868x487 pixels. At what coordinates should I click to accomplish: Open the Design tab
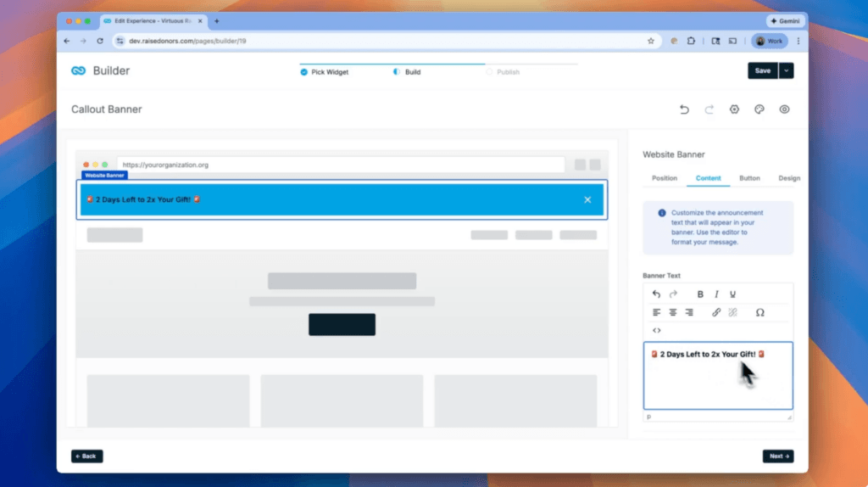789,178
